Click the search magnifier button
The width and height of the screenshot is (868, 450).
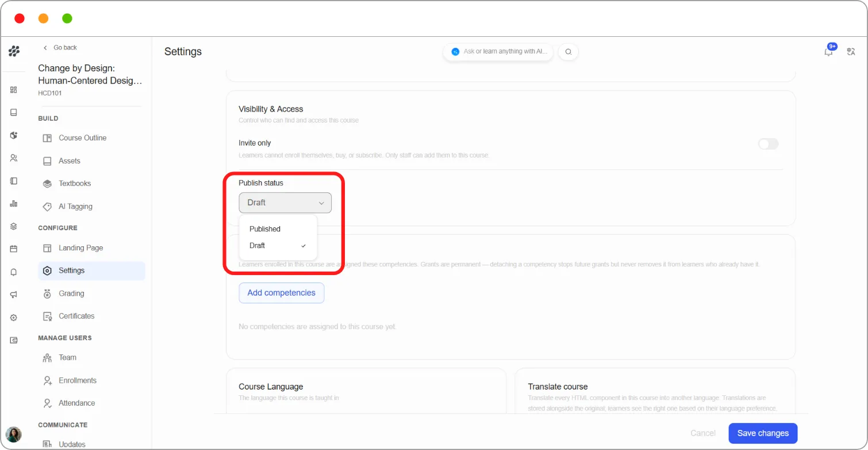point(569,52)
